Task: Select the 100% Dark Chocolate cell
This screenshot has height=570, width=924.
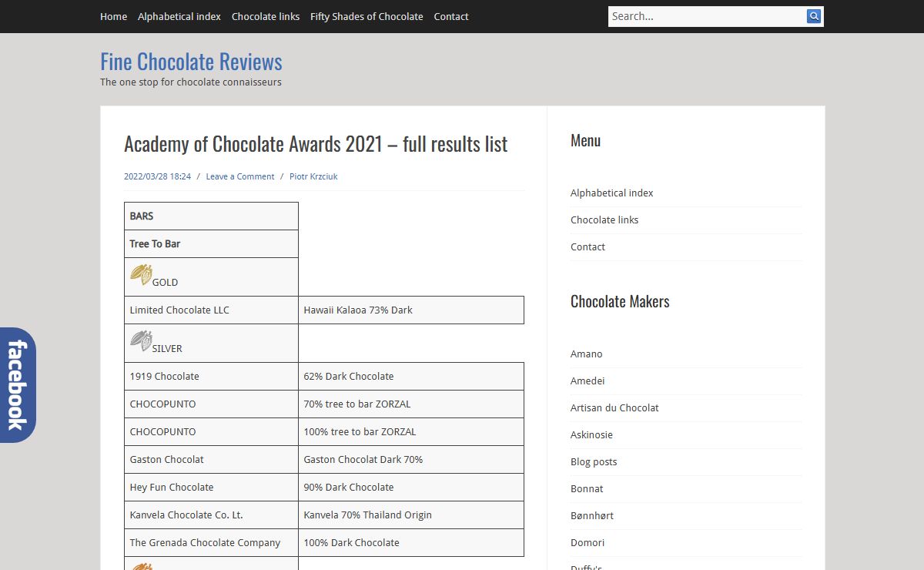Action: pyautogui.click(x=411, y=543)
